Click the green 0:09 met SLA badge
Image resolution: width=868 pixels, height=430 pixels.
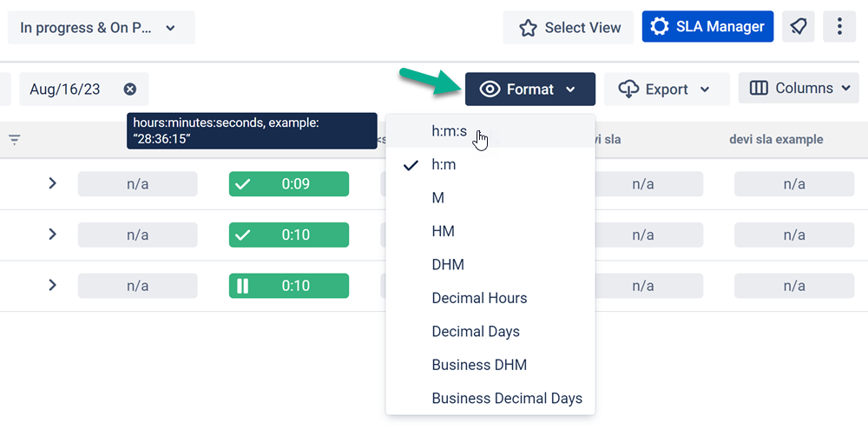pyautogui.click(x=288, y=184)
